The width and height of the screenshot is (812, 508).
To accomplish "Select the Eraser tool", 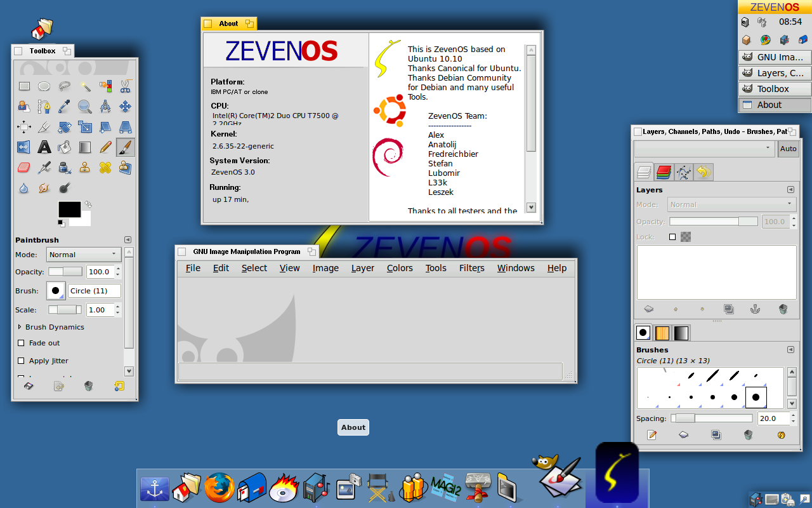I will [x=24, y=168].
